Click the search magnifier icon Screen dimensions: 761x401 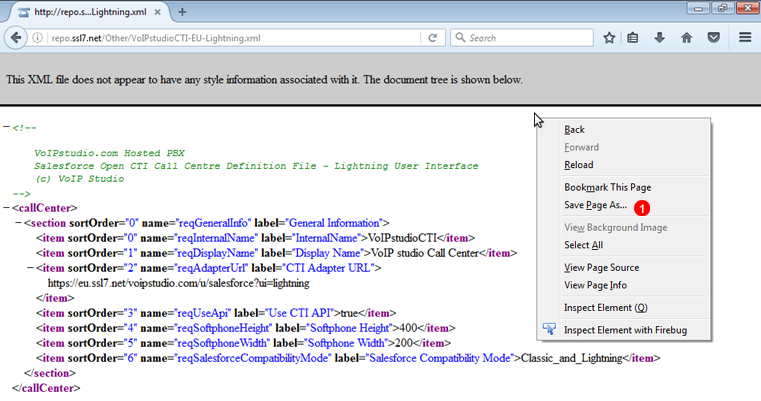pos(460,38)
